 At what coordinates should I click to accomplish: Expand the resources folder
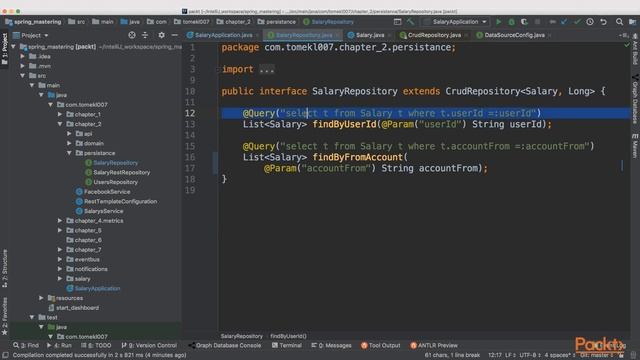point(41,298)
